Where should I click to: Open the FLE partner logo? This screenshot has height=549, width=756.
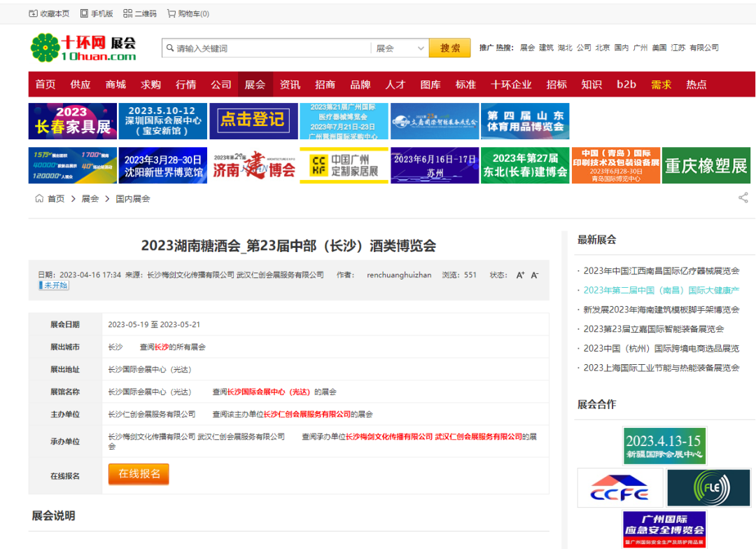tap(708, 487)
